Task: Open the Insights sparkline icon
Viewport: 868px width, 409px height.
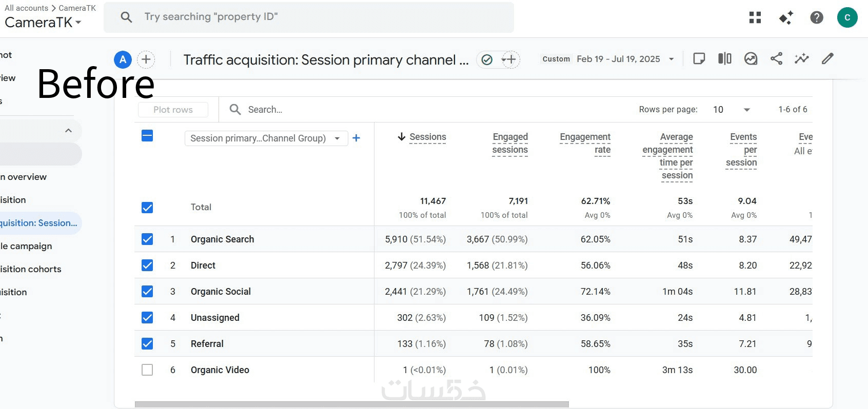Action: click(x=801, y=58)
